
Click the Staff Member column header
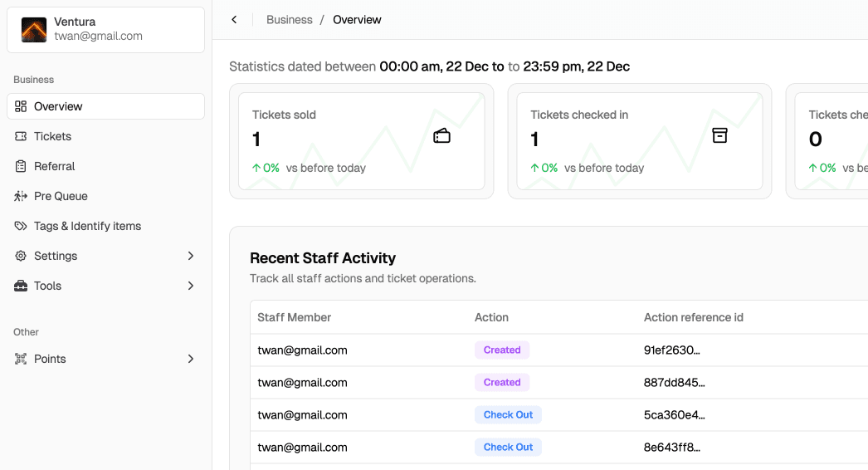294,317
